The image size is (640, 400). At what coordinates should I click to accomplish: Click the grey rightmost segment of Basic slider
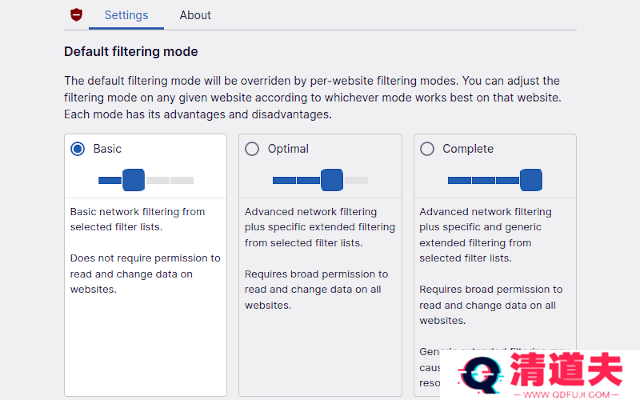click(182, 180)
